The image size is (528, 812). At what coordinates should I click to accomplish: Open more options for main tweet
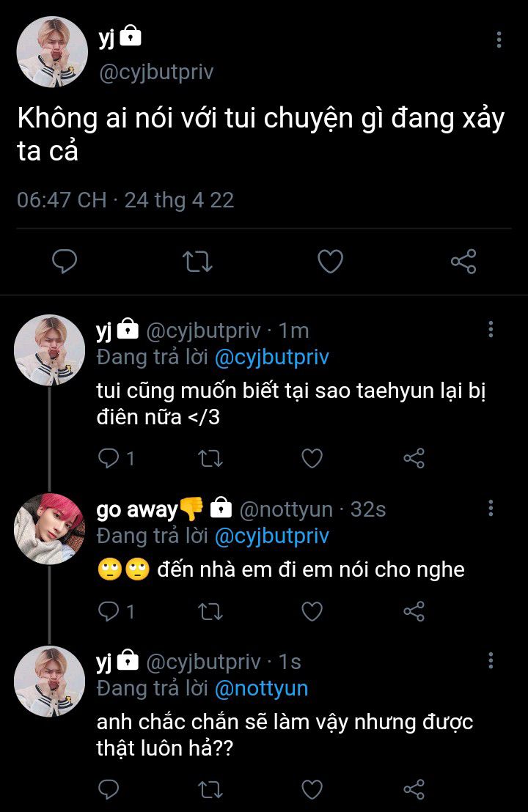tap(499, 40)
